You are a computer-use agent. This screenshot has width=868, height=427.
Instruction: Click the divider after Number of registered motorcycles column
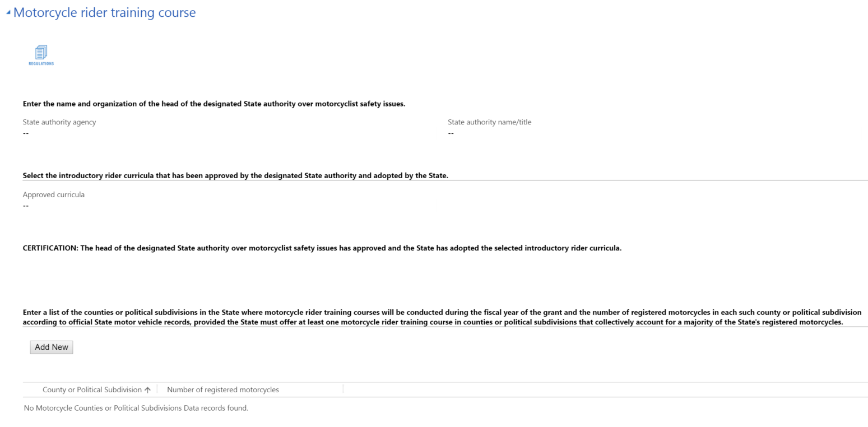(x=343, y=389)
